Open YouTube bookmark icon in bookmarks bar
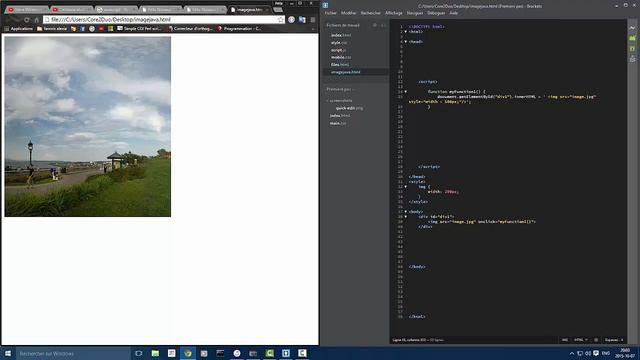 pyautogui.click(x=101, y=29)
